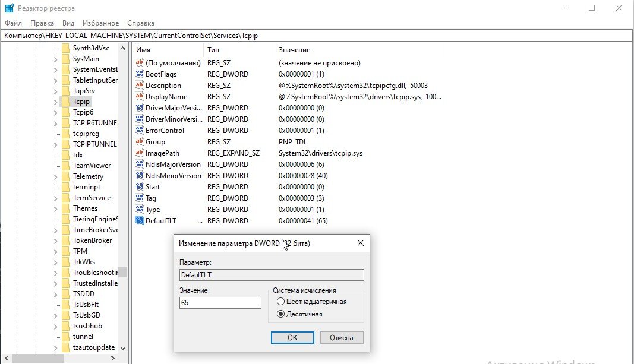
Task: Select Десятичная radio button
Action: (280, 314)
